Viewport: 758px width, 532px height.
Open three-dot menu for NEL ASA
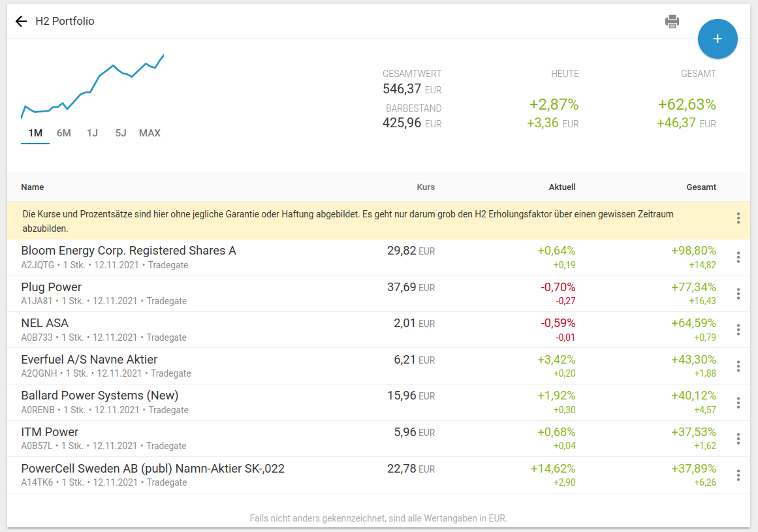coord(738,330)
